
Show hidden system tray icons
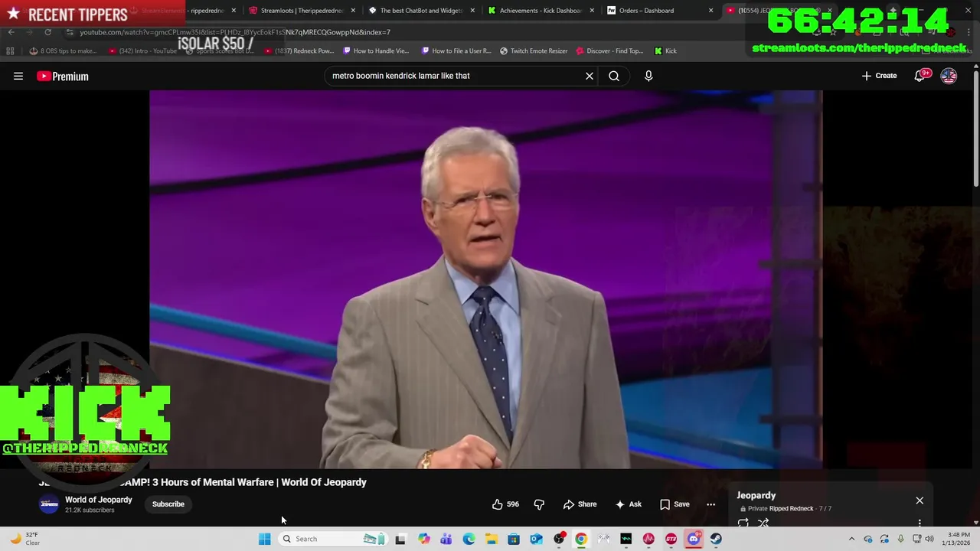pos(851,539)
